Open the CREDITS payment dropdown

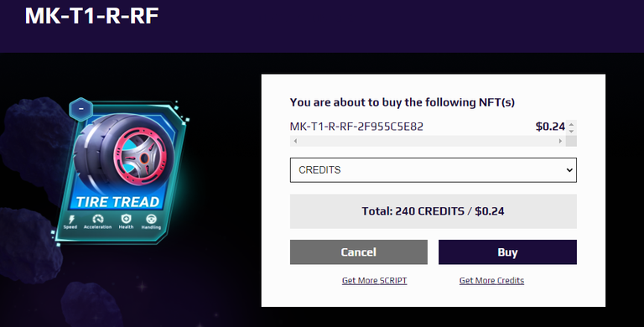point(434,170)
